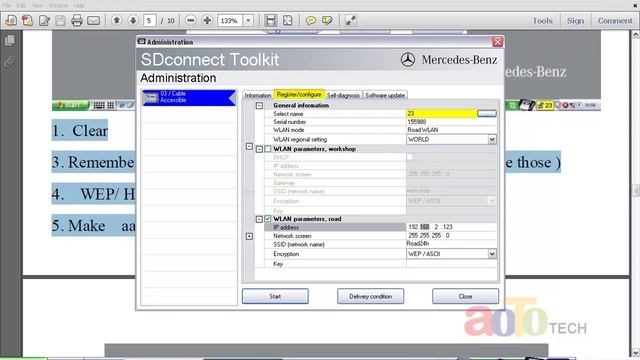Go to next page with down arrow
The height and width of the screenshot is (360, 640).
pyautogui.click(x=133, y=20)
